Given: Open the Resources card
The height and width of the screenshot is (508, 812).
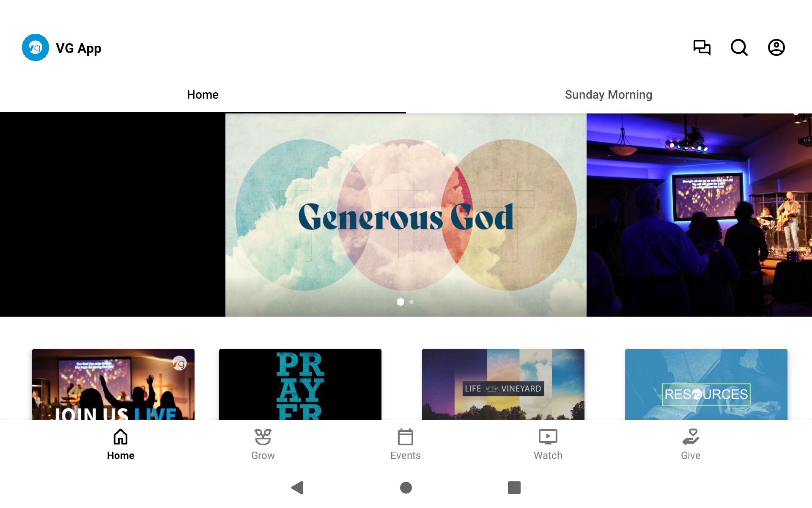Looking at the screenshot, I should tap(706, 384).
